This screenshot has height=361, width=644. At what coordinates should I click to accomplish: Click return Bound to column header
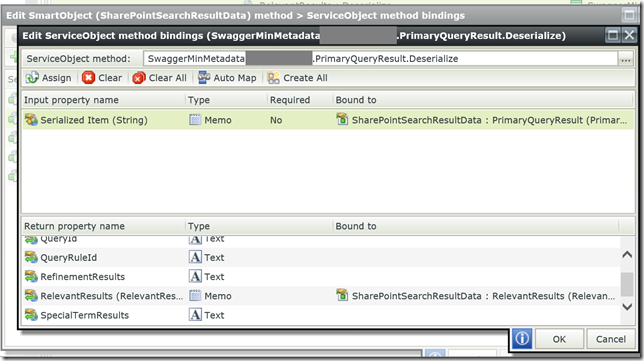(x=356, y=226)
